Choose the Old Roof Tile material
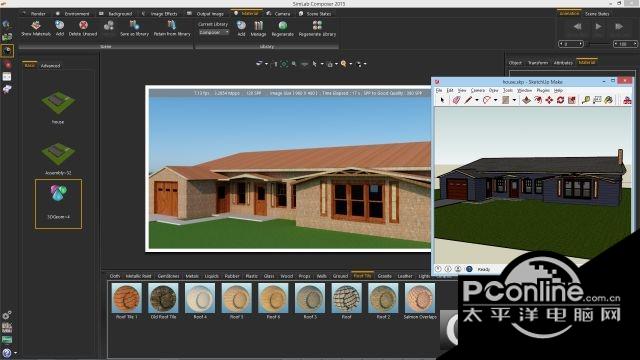This screenshot has width=640, height=360. pyautogui.click(x=163, y=298)
